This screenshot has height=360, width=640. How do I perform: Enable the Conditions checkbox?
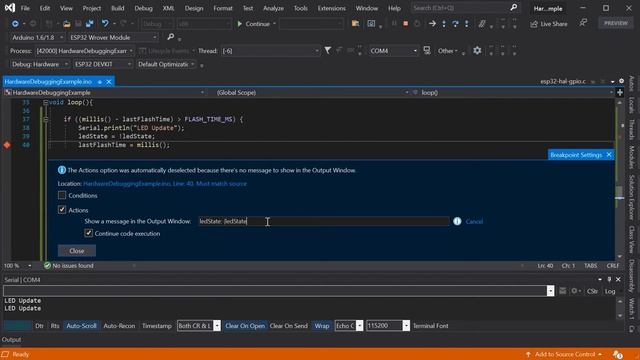(x=62, y=196)
